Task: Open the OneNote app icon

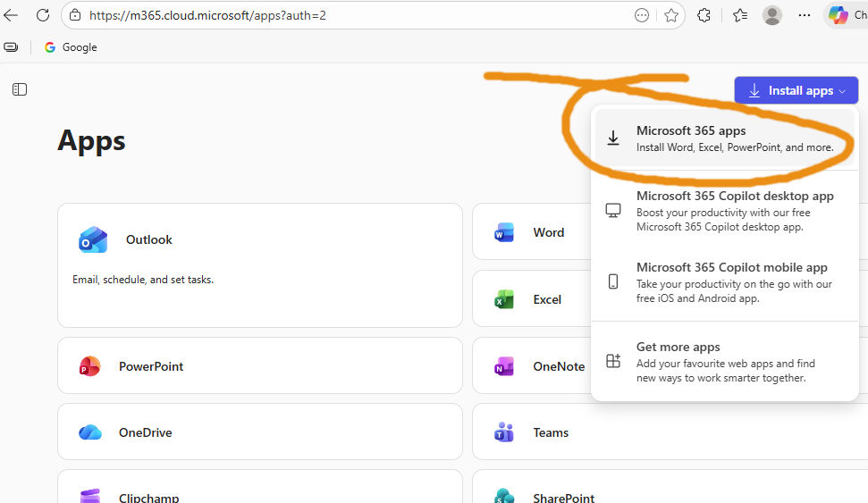Action: pyautogui.click(x=505, y=366)
